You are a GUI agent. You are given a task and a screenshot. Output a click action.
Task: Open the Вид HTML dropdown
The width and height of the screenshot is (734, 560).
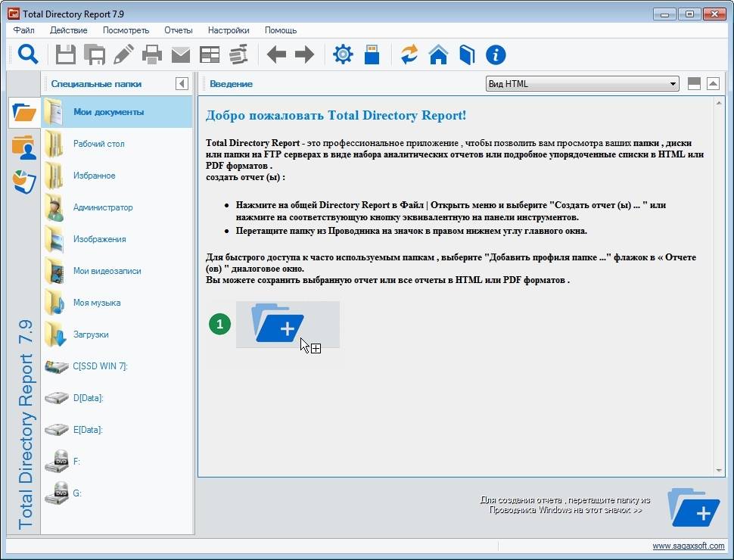tap(582, 84)
